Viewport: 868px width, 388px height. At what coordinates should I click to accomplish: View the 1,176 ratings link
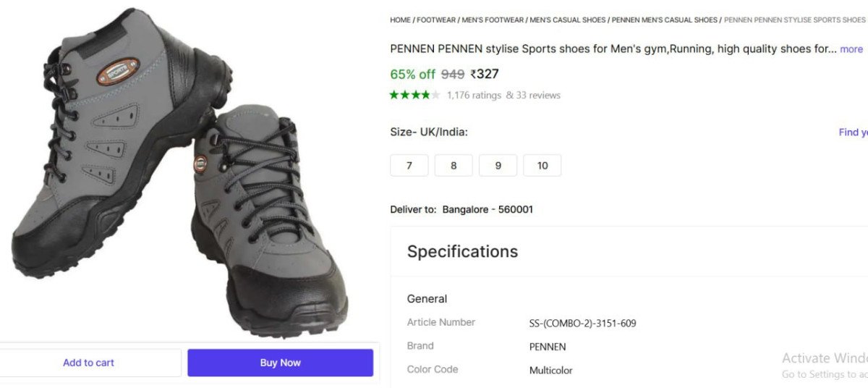(x=474, y=95)
